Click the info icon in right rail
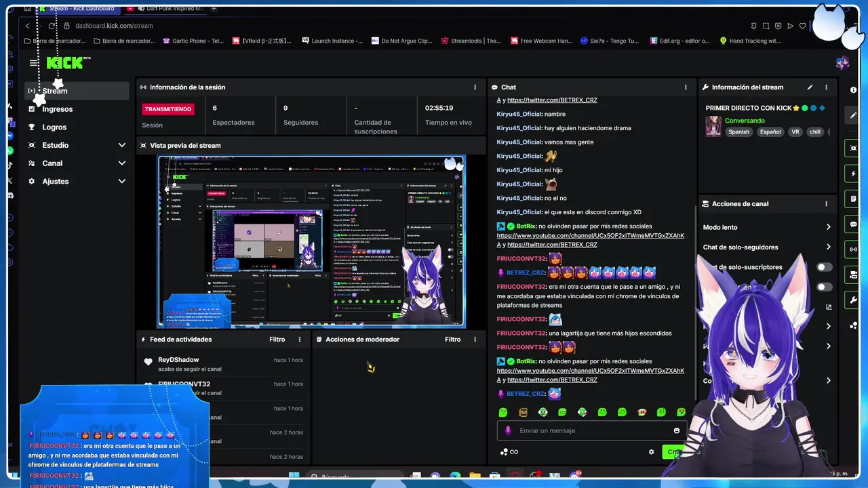 click(x=853, y=89)
